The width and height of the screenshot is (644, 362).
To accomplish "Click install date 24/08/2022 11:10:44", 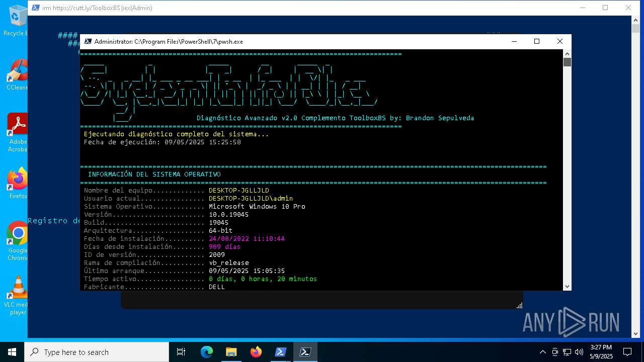I will click(247, 239).
